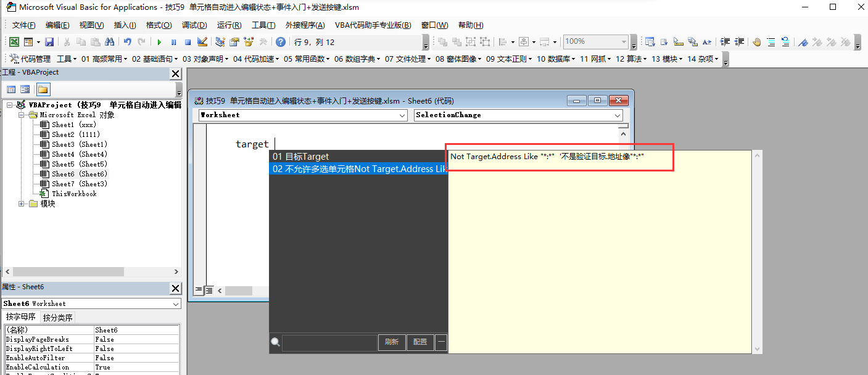
Task: Open the Properties Window icon
Action: 234,42
